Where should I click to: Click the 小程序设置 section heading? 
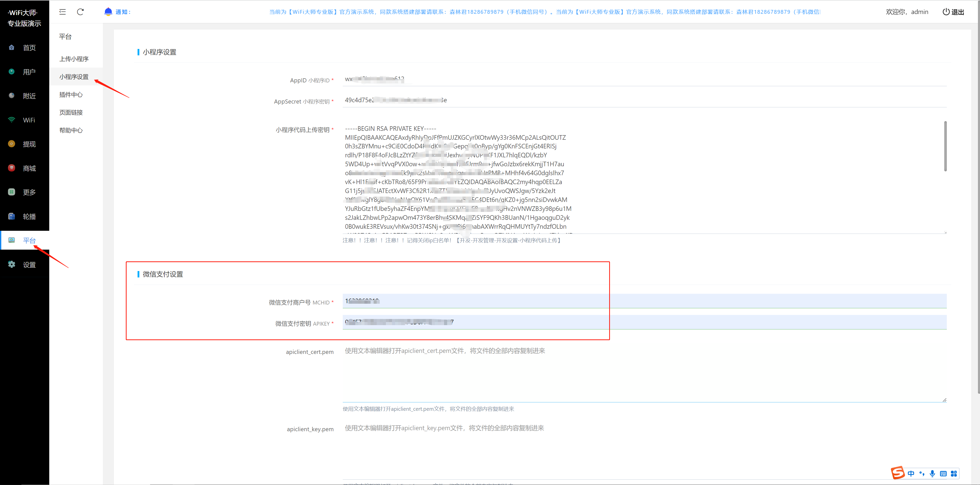[x=160, y=52]
